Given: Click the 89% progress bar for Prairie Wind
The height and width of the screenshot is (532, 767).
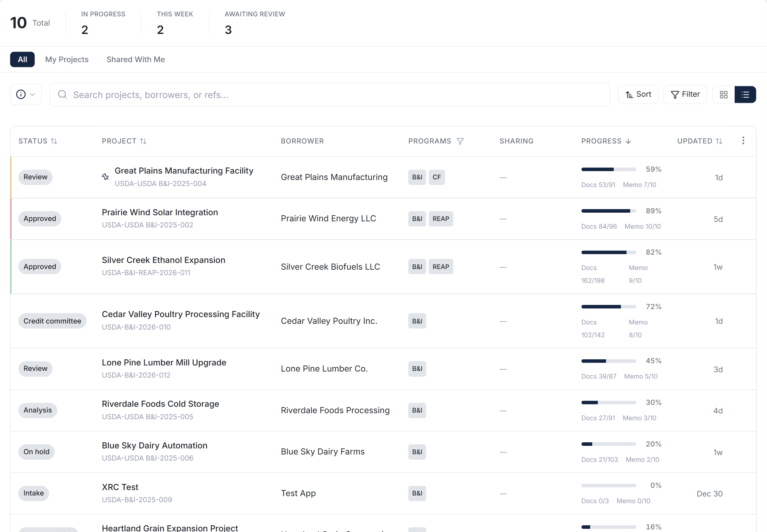Looking at the screenshot, I should (607, 210).
